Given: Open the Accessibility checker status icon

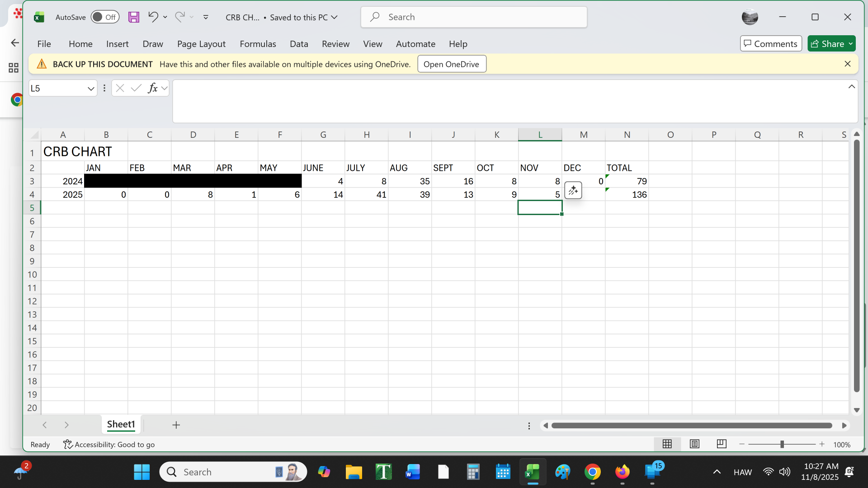Looking at the screenshot, I should (x=68, y=445).
